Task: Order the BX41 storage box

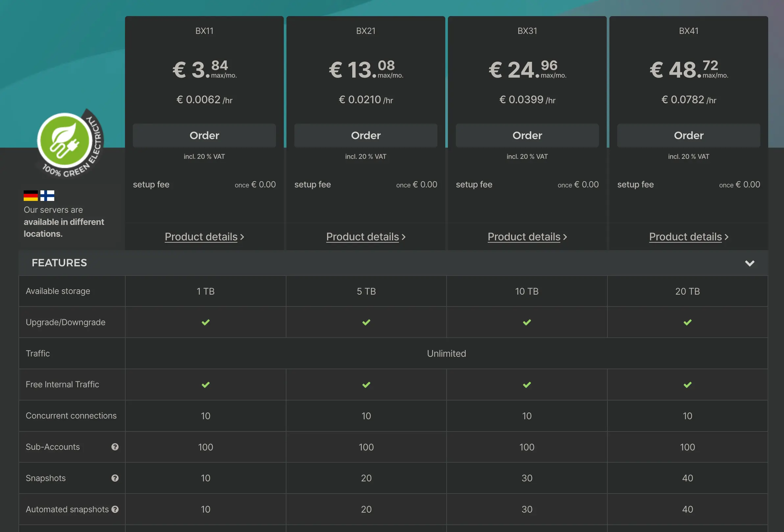Action: [689, 135]
